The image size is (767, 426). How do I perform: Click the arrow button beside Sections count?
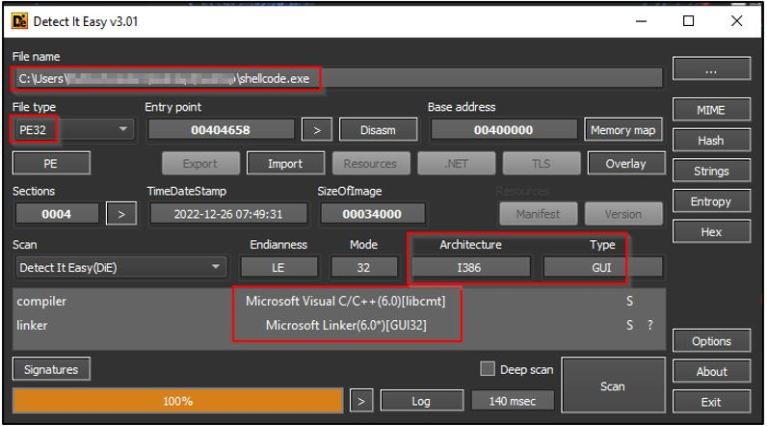tap(120, 213)
